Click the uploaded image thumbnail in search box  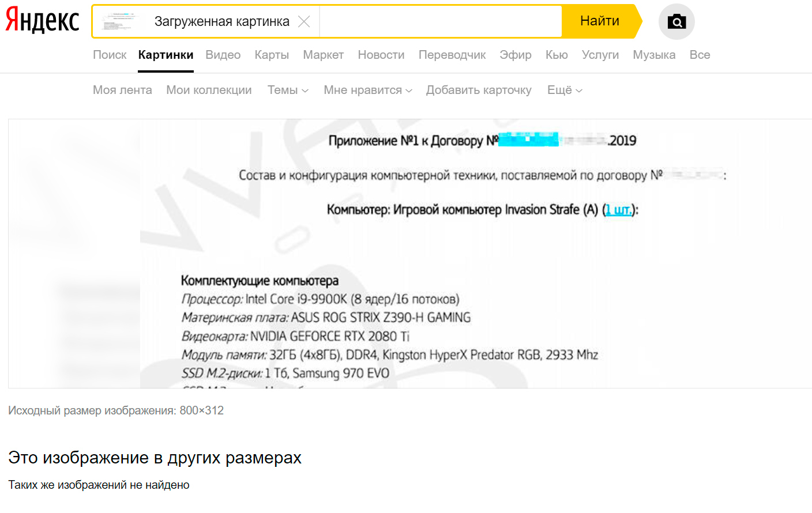coord(121,22)
